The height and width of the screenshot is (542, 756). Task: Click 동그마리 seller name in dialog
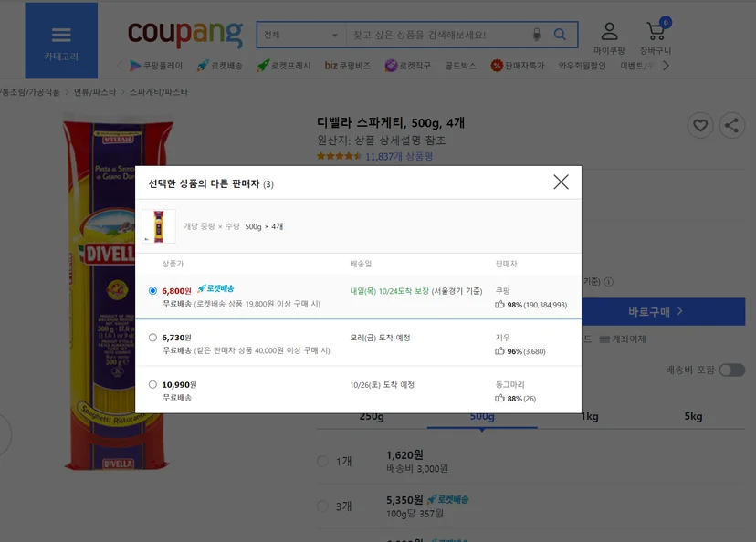tap(510, 384)
